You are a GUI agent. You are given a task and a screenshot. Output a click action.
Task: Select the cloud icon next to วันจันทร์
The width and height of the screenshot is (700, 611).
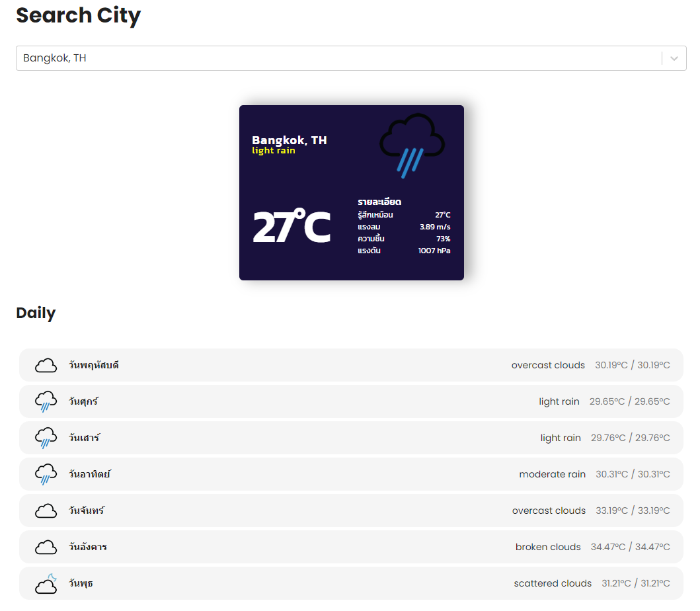click(x=46, y=510)
